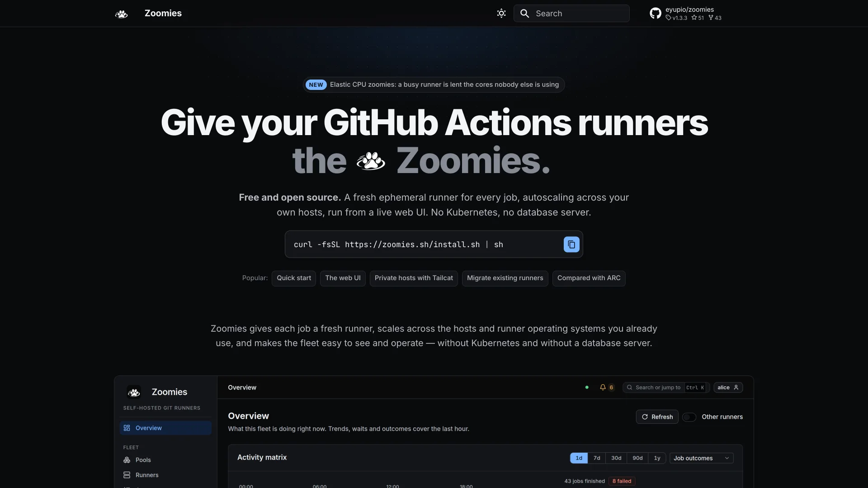Open The web UI link
868x488 pixels.
click(343, 278)
